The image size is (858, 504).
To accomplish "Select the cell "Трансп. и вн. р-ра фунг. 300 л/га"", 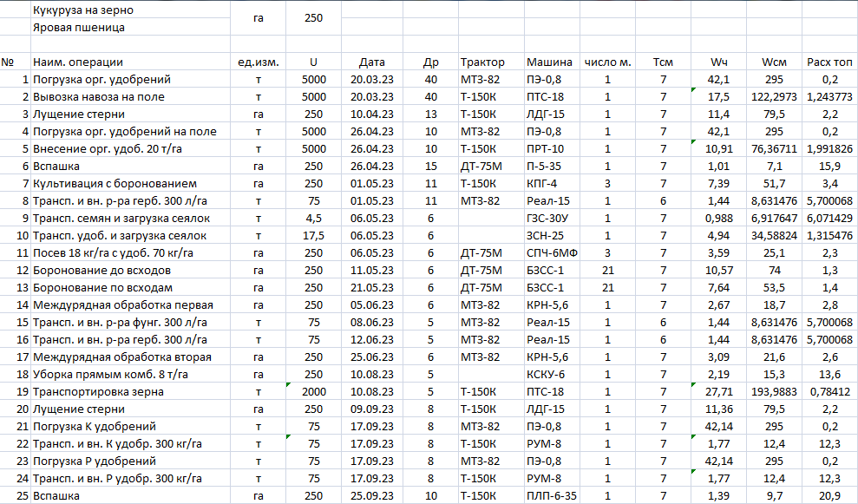I will pos(130,323).
